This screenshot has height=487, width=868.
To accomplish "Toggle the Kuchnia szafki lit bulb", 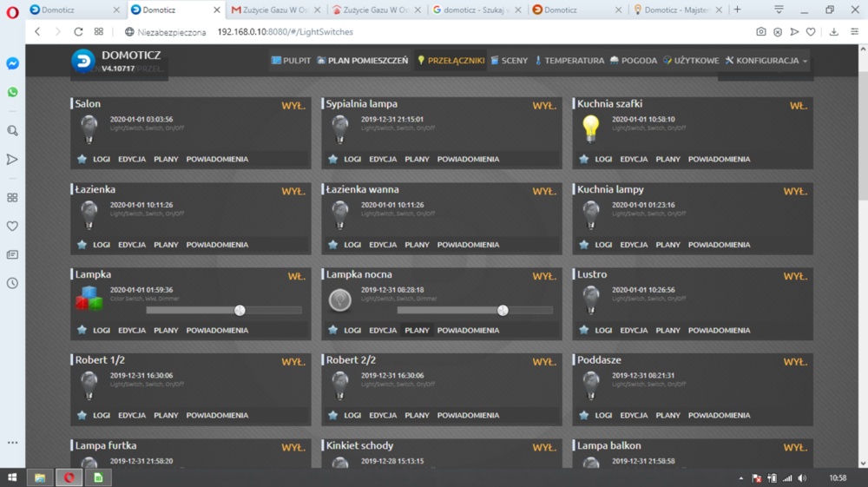I will pyautogui.click(x=591, y=128).
